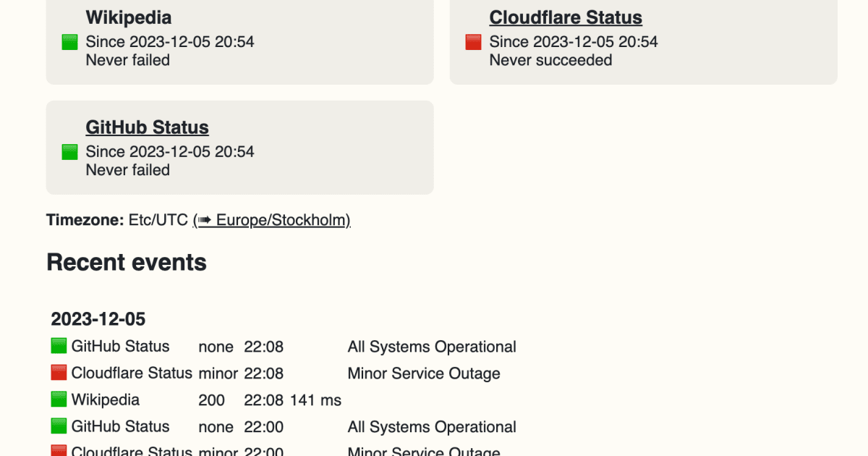Click Wikipedia's 200 status code

(x=211, y=400)
